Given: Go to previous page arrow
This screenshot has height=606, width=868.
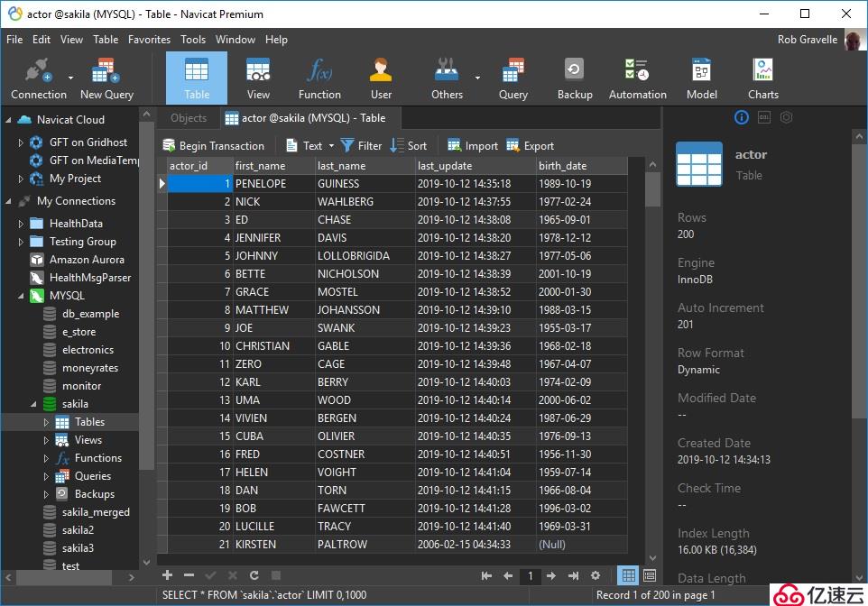Looking at the screenshot, I should click(508, 575).
